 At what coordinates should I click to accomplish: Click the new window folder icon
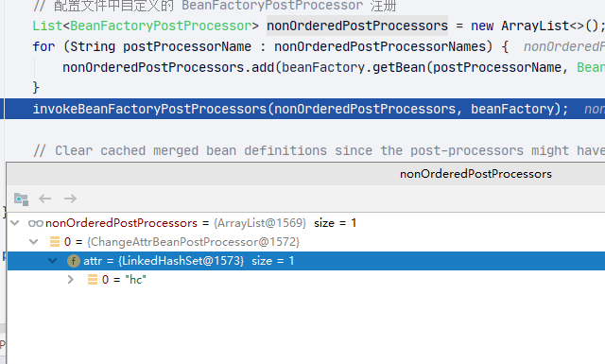[x=21, y=199]
